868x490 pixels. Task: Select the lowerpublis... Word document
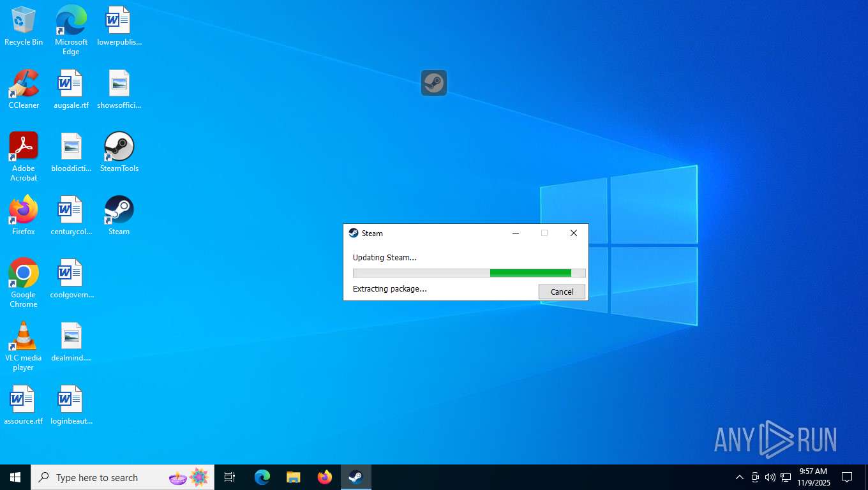(119, 26)
